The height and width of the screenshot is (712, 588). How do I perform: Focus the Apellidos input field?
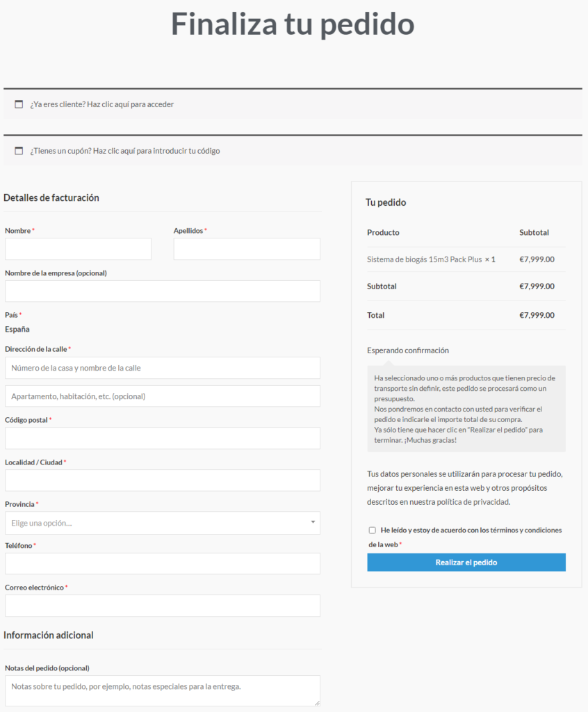point(247,249)
